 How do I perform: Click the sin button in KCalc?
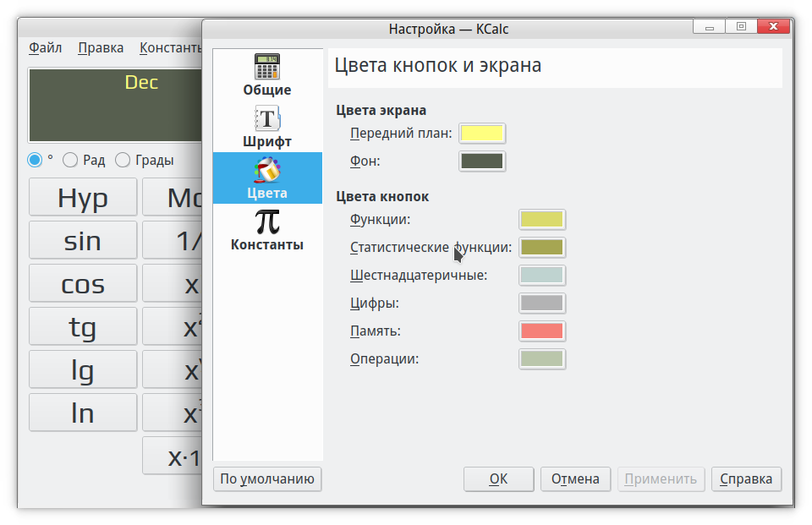83,240
